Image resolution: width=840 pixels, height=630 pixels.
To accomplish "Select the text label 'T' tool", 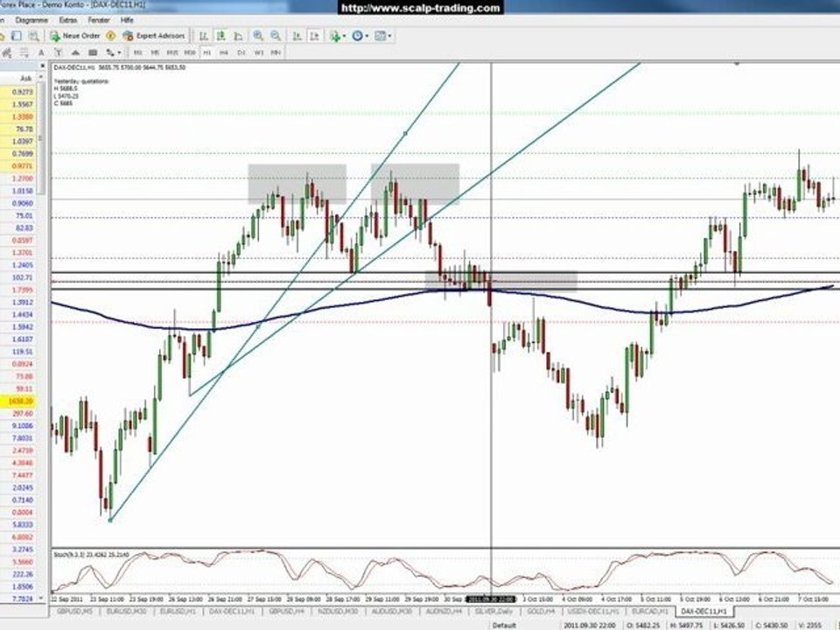I will (x=58, y=52).
